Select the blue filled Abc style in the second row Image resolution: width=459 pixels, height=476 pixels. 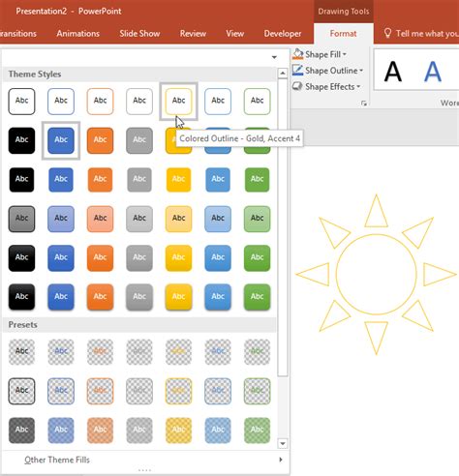click(x=61, y=140)
